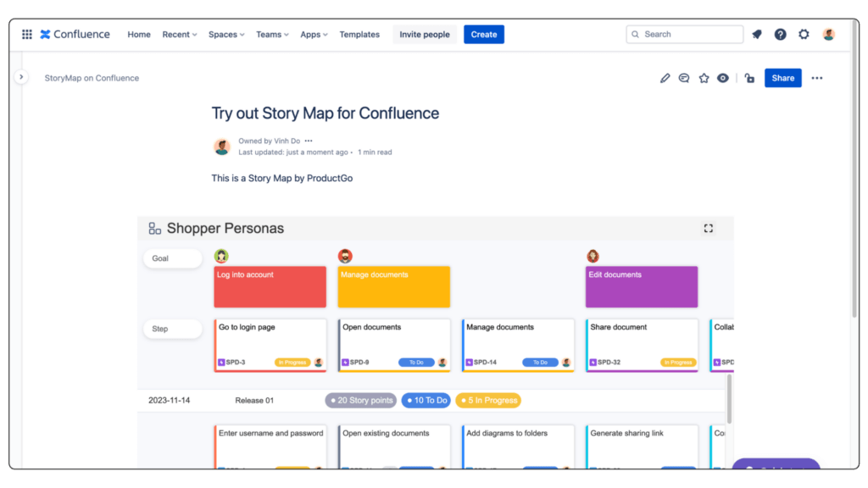Image resolution: width=868 pixels, height=488 pixels.
Task: Click inside the Search field
Action: coord(684,34)
